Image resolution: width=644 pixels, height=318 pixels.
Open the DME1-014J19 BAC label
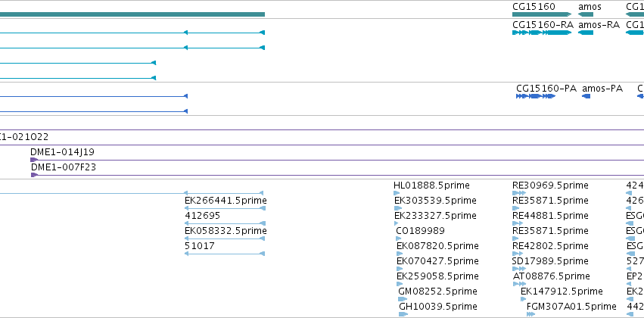coord(62,152)
